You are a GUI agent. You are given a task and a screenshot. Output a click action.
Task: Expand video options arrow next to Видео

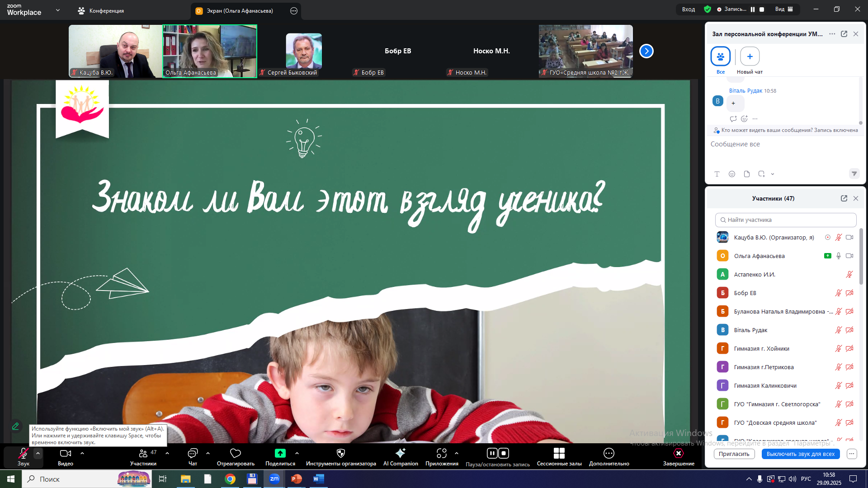(82, 453)
